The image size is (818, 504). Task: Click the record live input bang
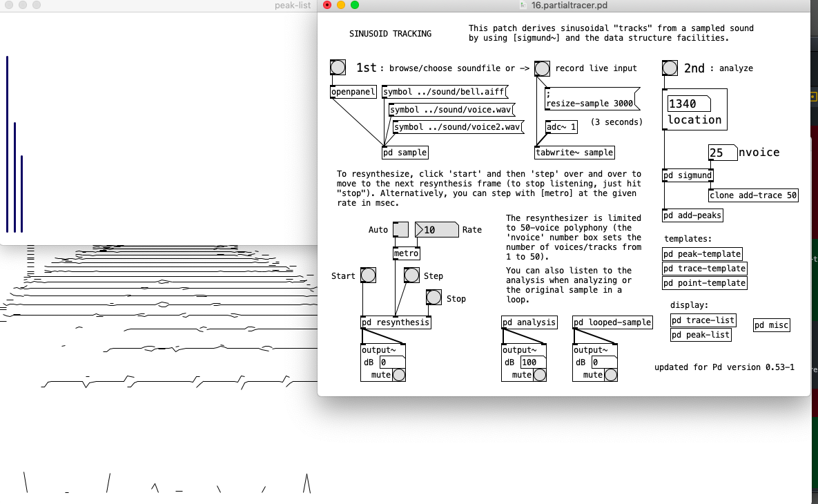click(x=543, y=68)
